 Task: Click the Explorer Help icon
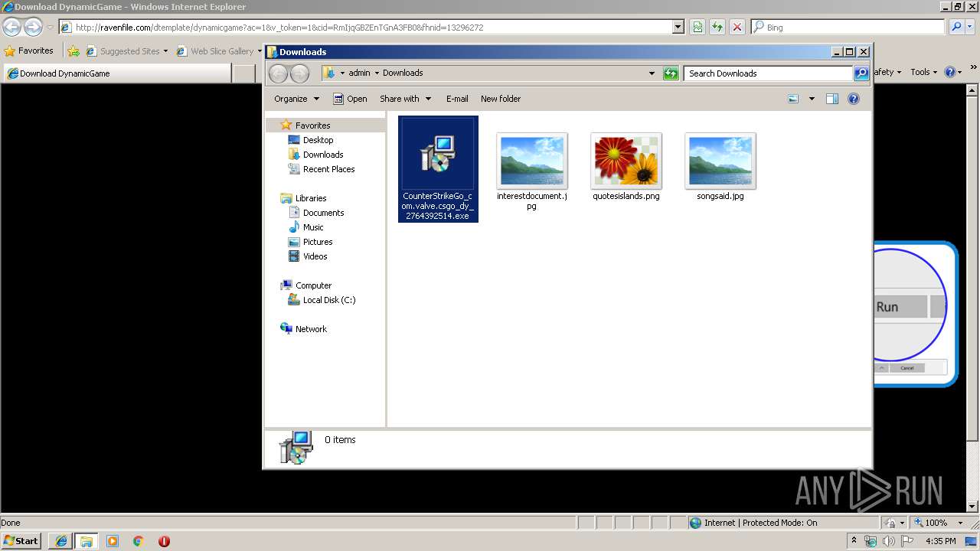854,99
